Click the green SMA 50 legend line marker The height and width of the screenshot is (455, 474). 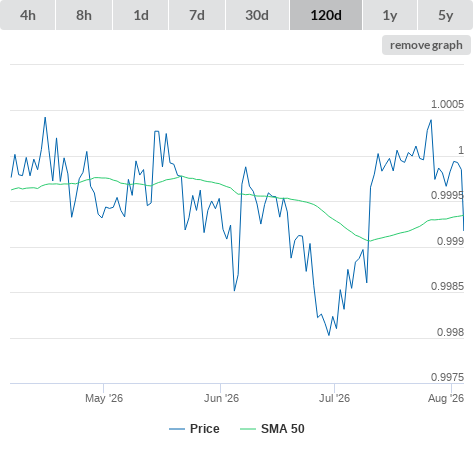click(x=248, y=429)
